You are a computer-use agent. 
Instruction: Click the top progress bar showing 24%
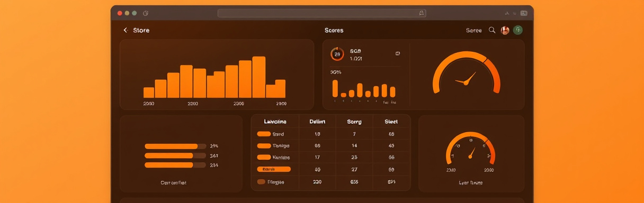tap(175, 146)
